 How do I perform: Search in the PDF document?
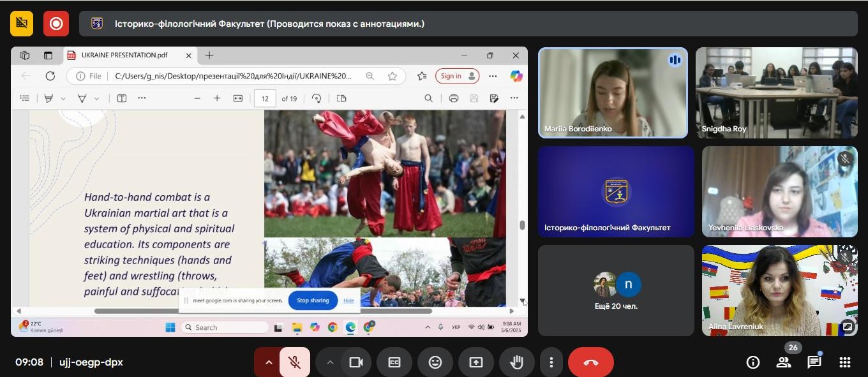point(429,98)
